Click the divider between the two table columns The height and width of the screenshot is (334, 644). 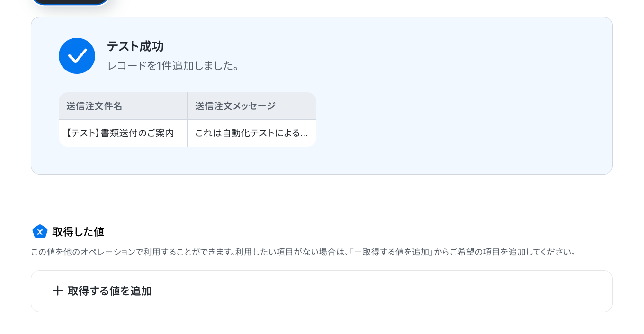187,119
